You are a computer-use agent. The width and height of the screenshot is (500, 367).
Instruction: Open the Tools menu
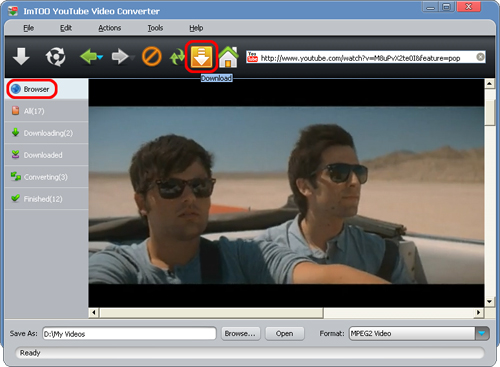coord(155,28)
